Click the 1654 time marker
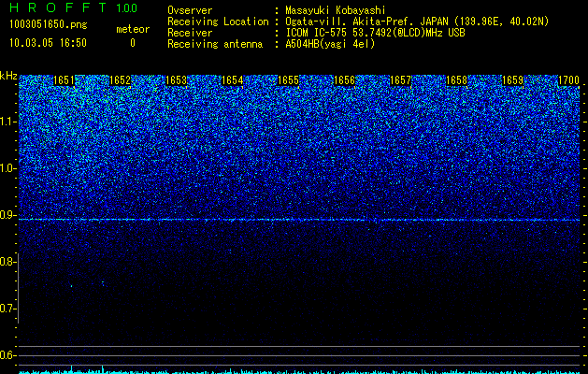This screenshot has width=588, height=374. (x=232, y=80)
